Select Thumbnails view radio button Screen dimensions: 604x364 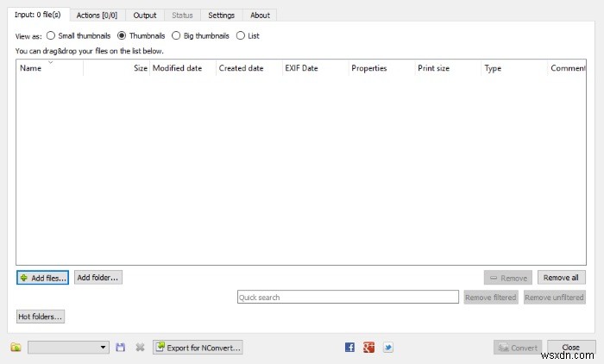122,36
